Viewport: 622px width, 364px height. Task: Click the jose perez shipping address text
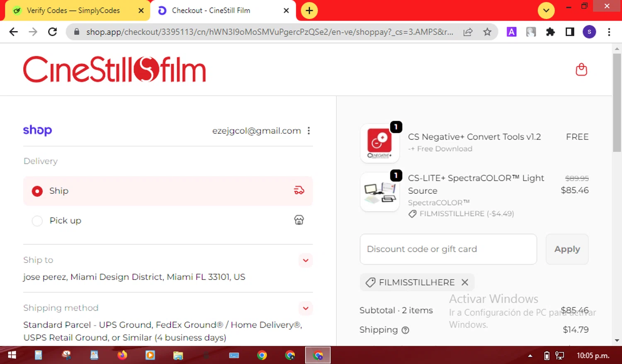click(x=134, y=277)
